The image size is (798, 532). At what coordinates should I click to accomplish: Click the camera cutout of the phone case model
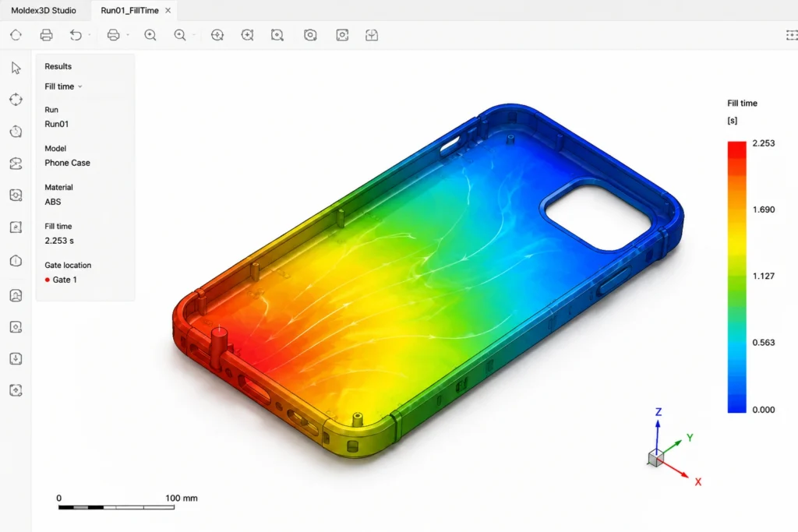pyautogui.click(x=598, y=217)
